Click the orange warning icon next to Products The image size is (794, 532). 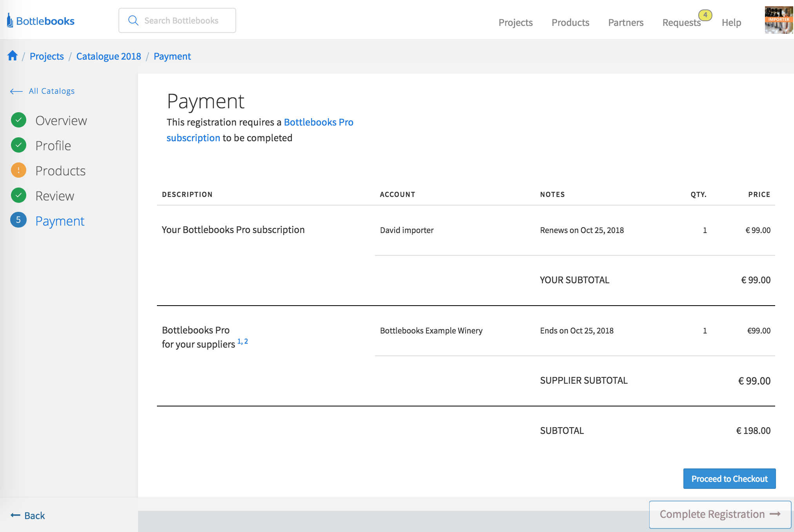(18, 170)
